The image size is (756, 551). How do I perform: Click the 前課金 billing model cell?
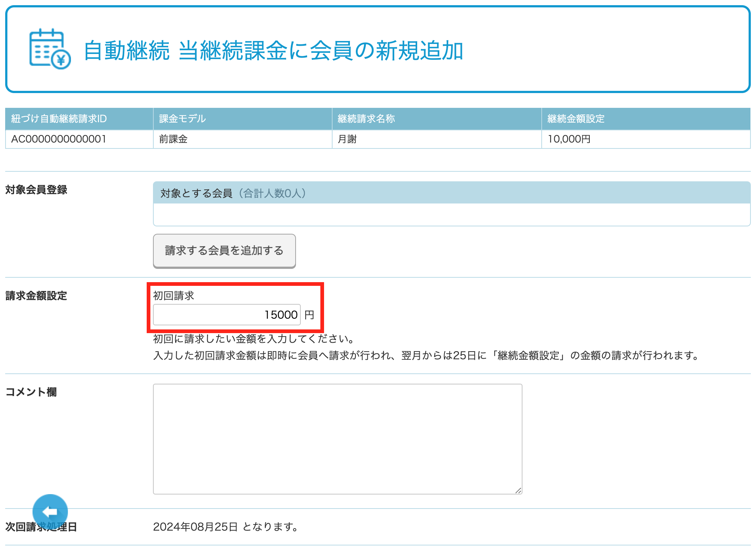tap(243, 139)
